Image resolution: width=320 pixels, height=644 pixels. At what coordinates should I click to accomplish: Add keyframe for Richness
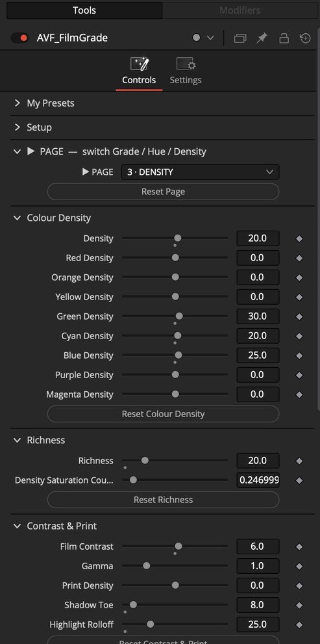(x=299, y=461)
